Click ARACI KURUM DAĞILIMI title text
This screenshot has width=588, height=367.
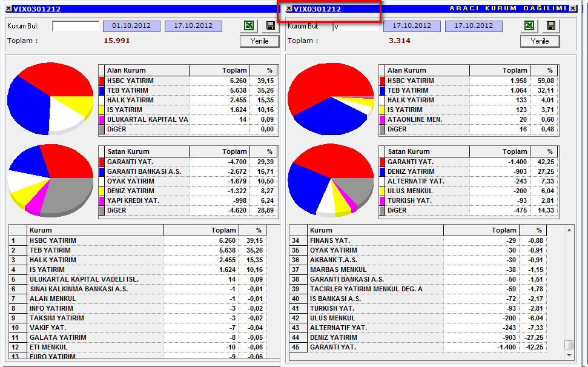point(508,8)
